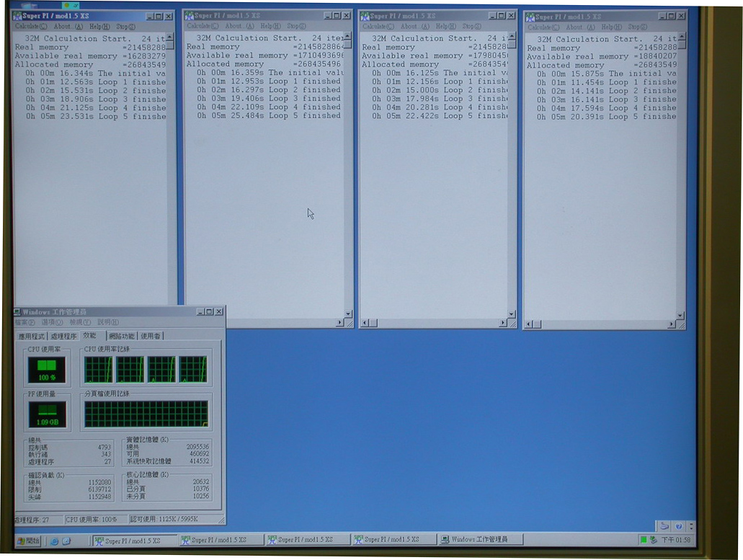743x560 pixels.
Task: Click Stop(S) in the 16.359s Super PI window
Action: tap(296, 26)
